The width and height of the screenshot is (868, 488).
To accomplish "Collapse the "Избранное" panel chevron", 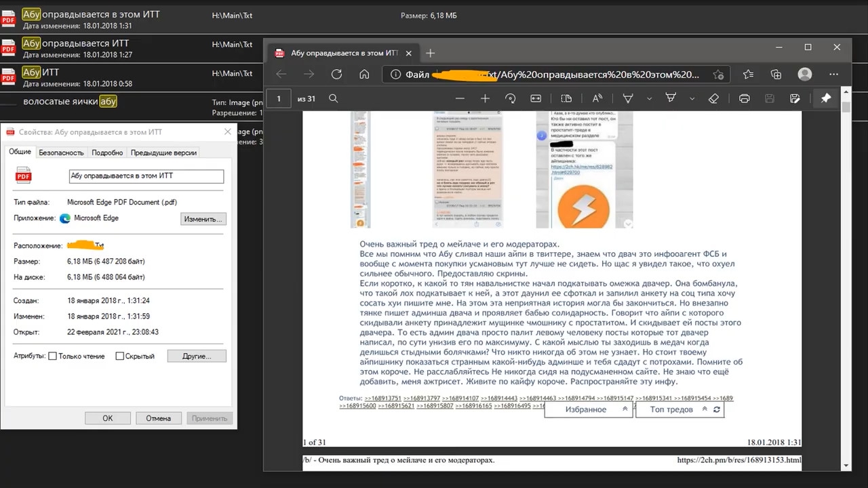I will pyautogui.click(x=625, y=409).
